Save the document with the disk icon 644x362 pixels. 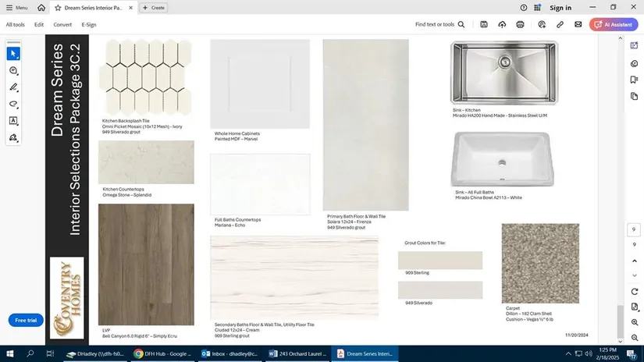[484, 25]
